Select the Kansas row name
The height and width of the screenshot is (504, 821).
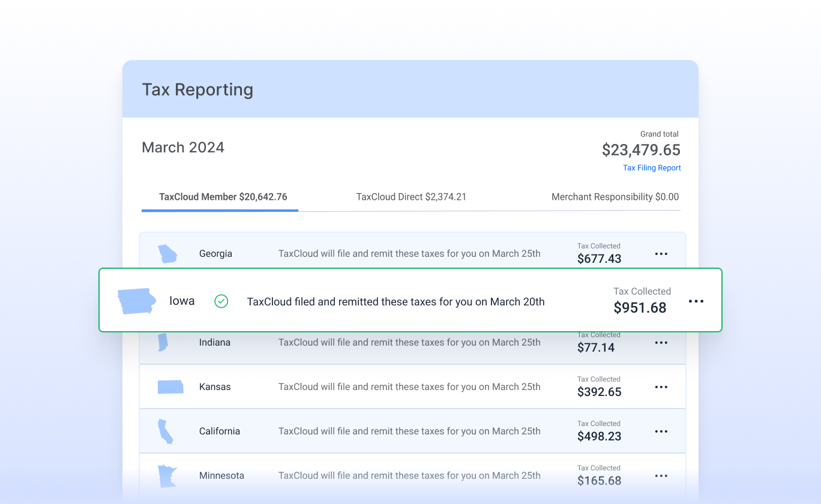215,387
